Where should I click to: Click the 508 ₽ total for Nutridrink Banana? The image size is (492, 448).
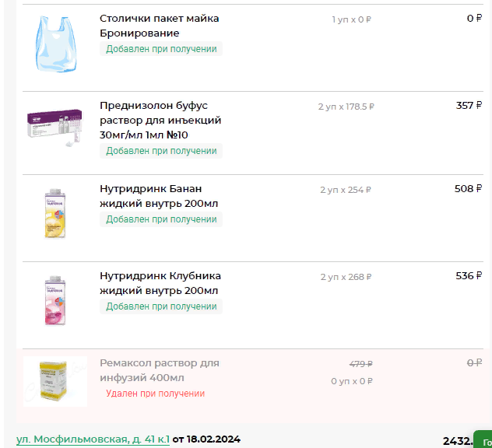(469, 188)
